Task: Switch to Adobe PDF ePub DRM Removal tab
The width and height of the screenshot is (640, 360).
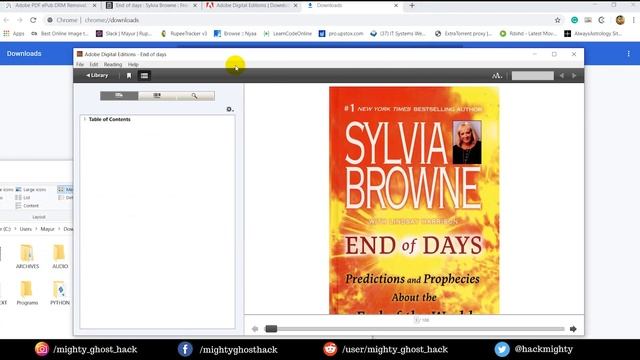Action: 51,5
